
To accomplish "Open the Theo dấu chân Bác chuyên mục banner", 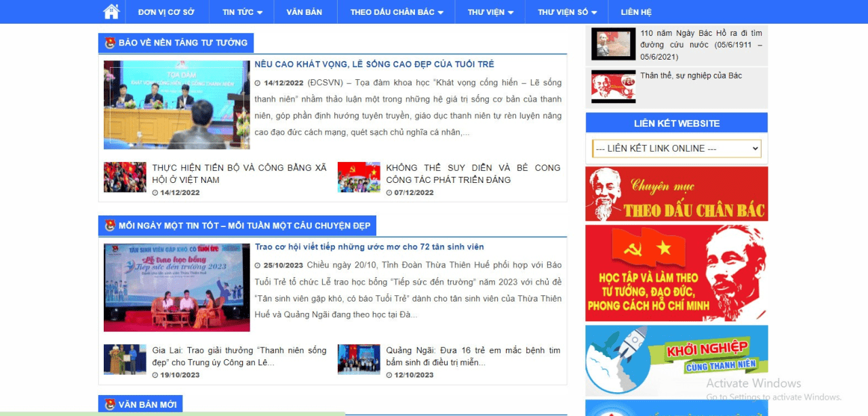I will [x=676, y=194].
